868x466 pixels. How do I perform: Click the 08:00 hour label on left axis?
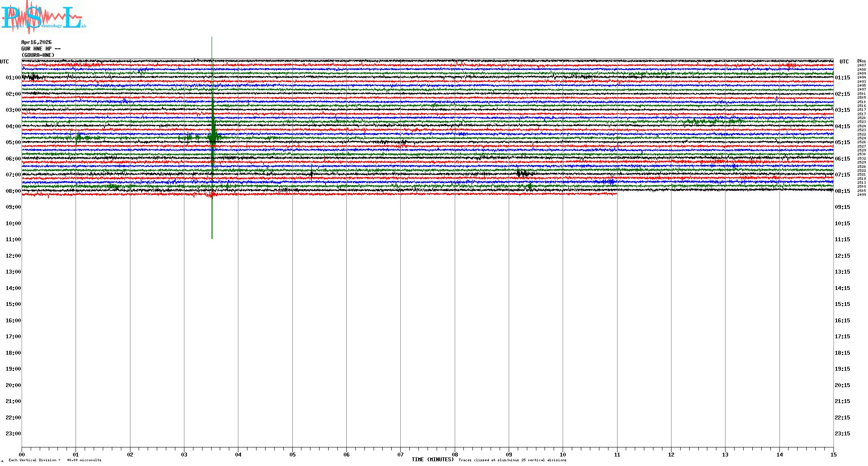13,191
